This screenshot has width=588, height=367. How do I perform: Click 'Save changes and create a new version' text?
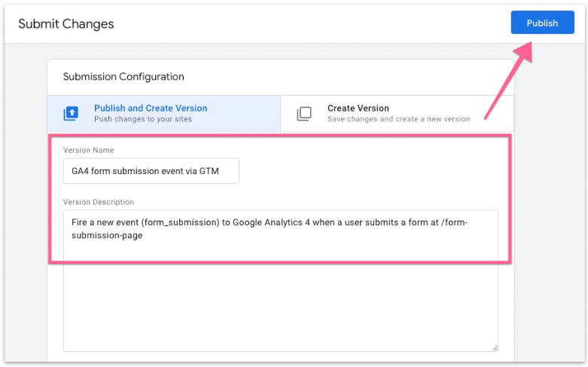(x=398, y=119)
